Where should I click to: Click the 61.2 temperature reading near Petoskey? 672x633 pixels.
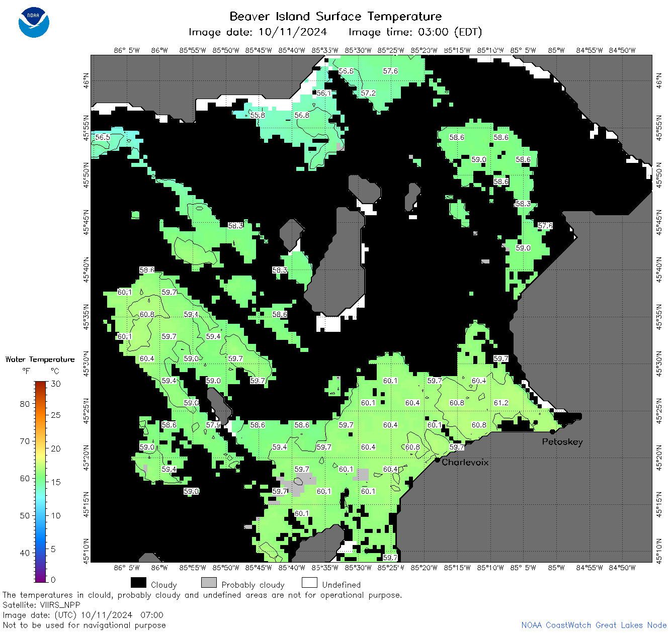pos(501,403)
